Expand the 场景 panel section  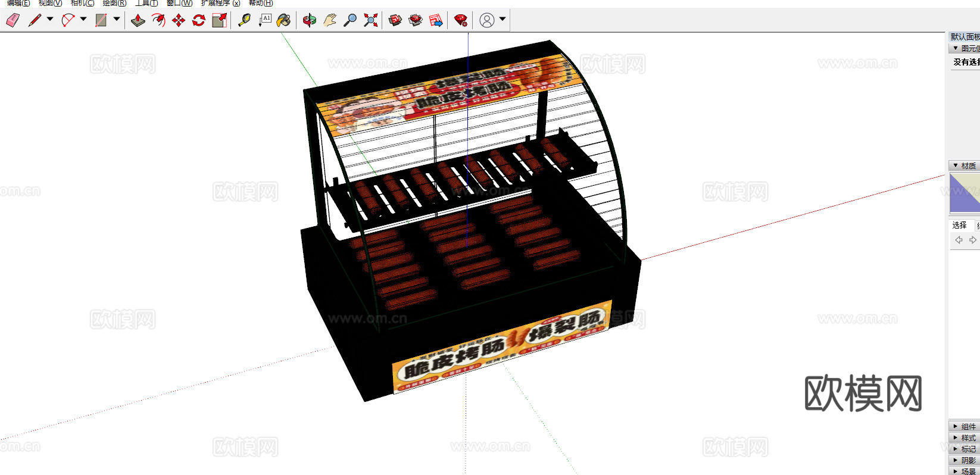pyautogui.click(x=964, y=471)
